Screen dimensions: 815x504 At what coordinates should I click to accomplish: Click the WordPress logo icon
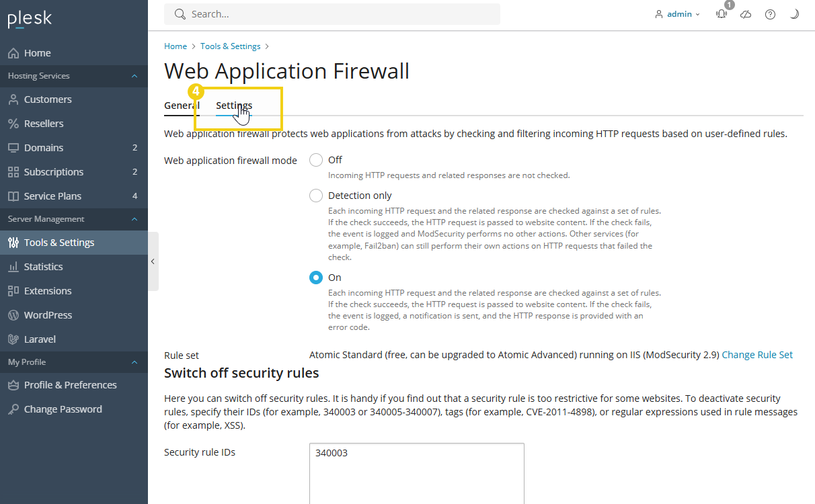[13, 315]
